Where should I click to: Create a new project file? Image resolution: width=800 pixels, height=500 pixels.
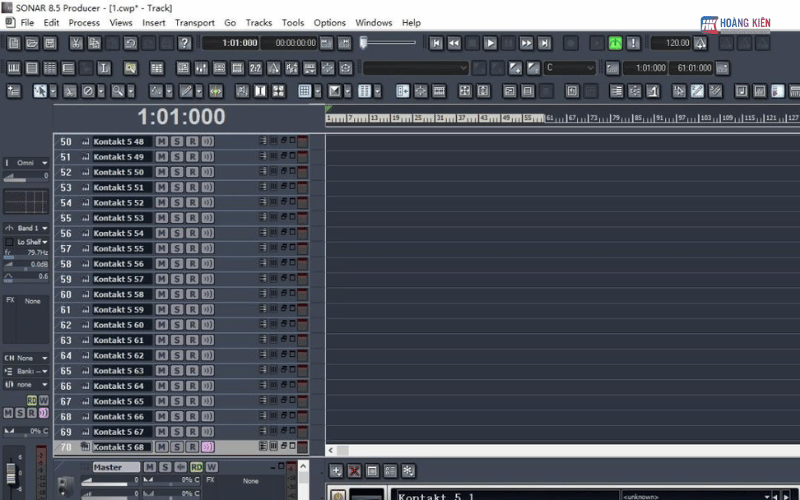(x=14, y=43)
